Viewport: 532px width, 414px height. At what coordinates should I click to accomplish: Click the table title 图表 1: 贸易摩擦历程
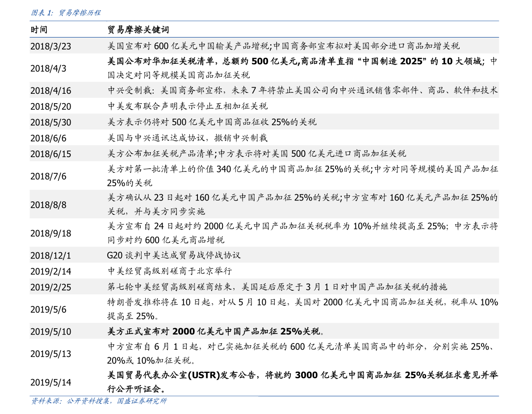click(66, 13)
